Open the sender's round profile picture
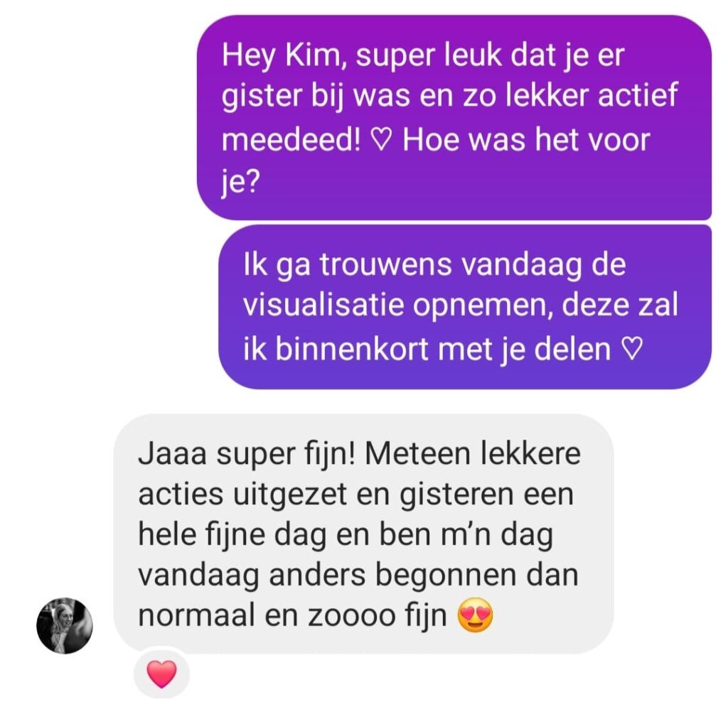 (x=65, y=626)
